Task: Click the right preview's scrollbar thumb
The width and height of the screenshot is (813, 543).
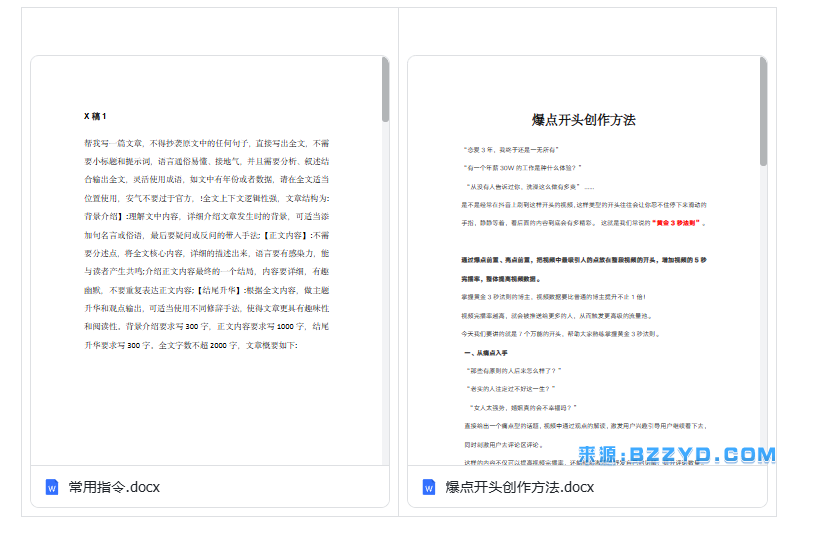Action: [x=763, y=111]
